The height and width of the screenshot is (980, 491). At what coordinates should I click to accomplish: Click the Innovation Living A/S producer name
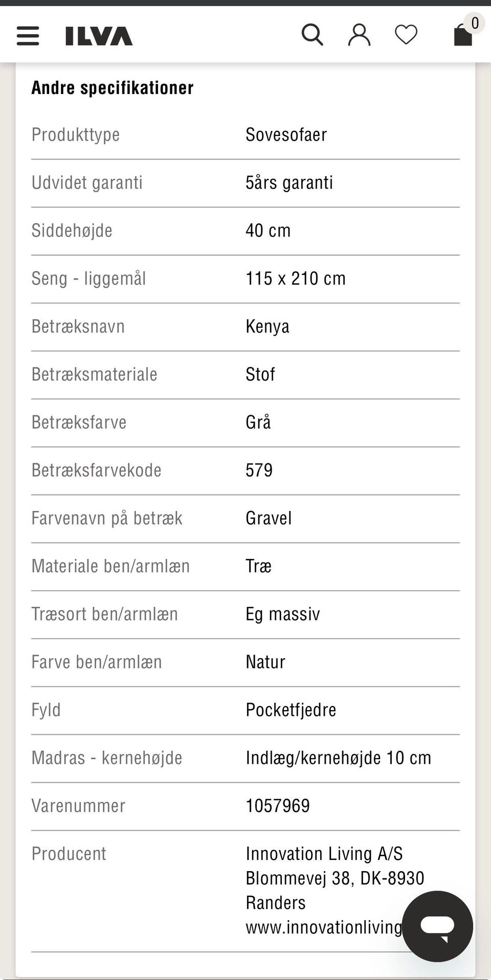tap(324, 853)
